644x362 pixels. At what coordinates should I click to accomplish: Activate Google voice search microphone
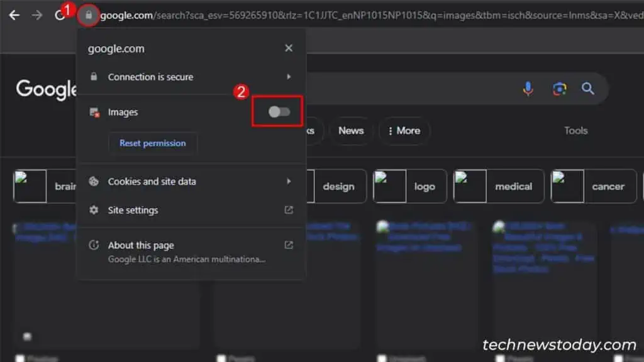coord(528,89)
